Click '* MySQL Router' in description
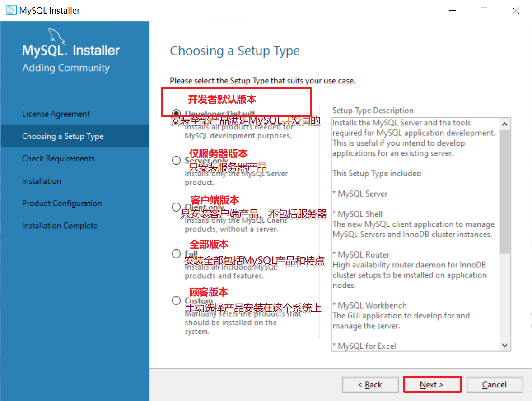This screenshot has width=532, height=401. [361, 254]
